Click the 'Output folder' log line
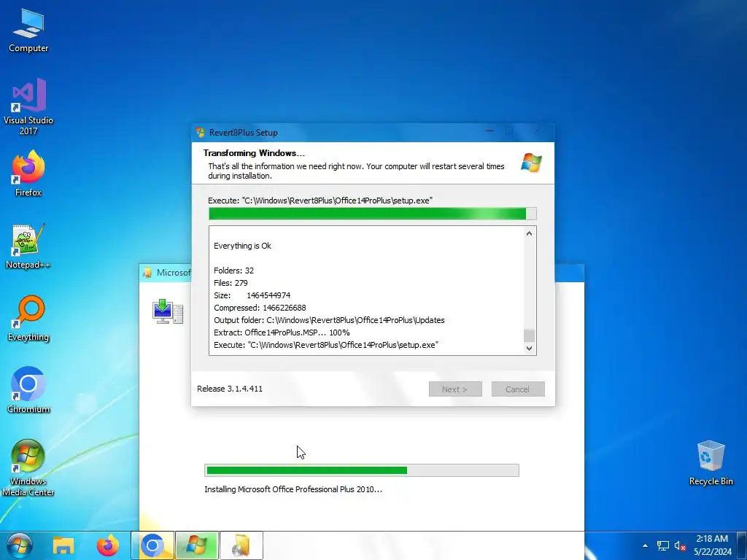Viewport: 747px width, 560px height. tap(329, 320)
